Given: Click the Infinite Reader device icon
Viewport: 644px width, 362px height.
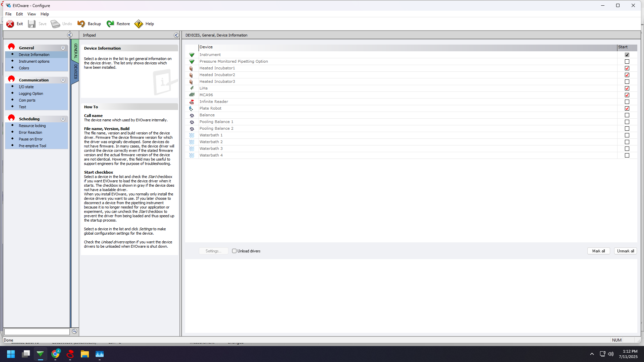Looking at the screenshot, I should [192, 102].
